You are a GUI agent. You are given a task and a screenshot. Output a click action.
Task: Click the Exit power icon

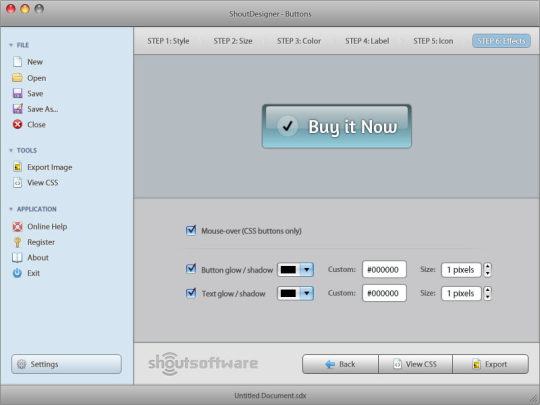[17, 273]
